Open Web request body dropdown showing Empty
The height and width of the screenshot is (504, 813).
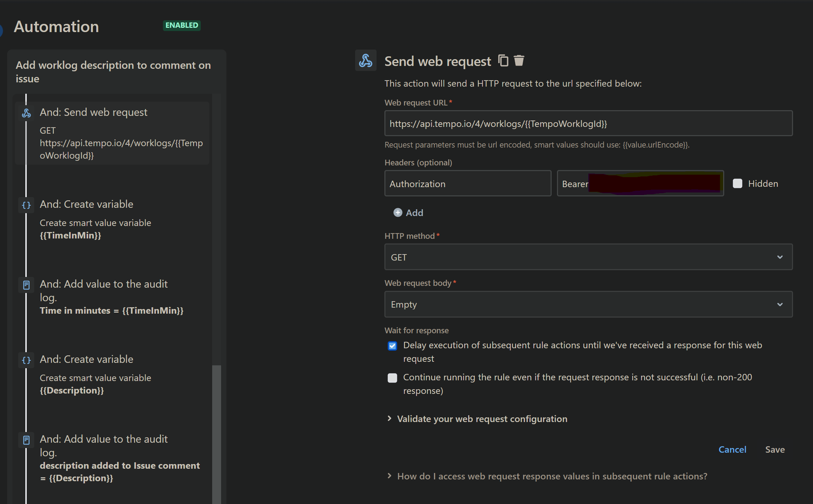[x=588, y=304]
